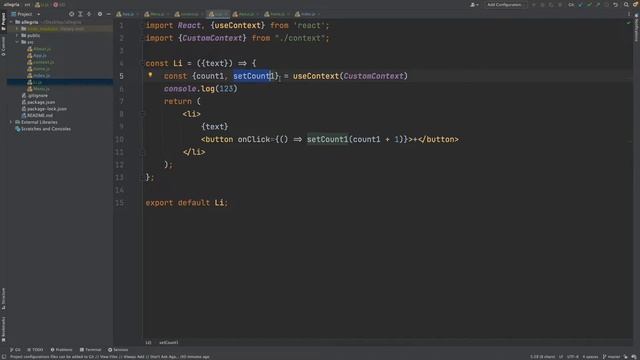Open the Project tool window stripe button
The height and width of the screenshot is (360, 640).
click(x=3, y=22)
